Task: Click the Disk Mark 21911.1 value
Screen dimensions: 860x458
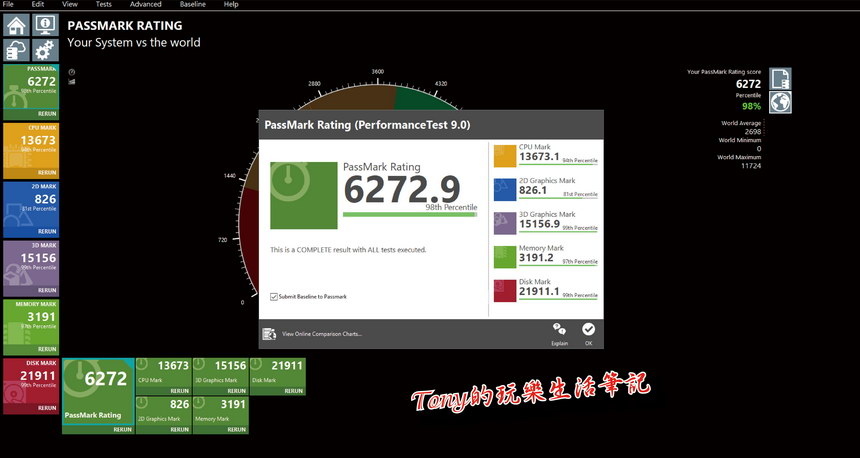Action: tap(539, 291)
